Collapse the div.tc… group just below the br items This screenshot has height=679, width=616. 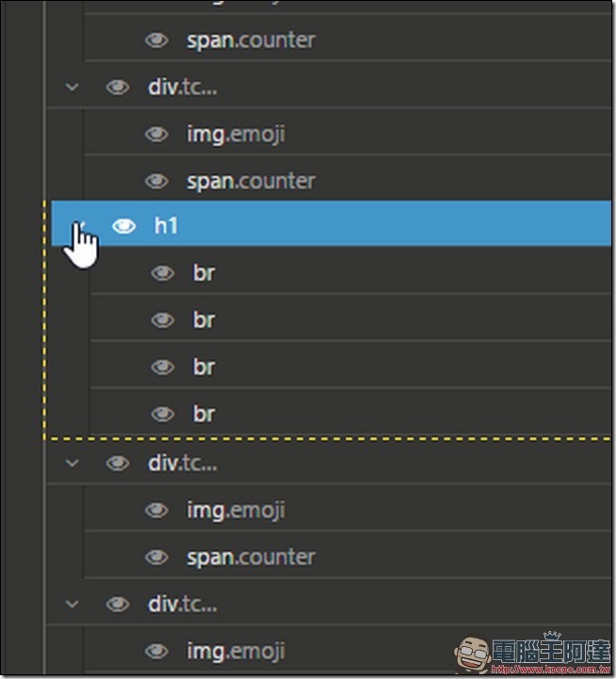pos(72,463)
